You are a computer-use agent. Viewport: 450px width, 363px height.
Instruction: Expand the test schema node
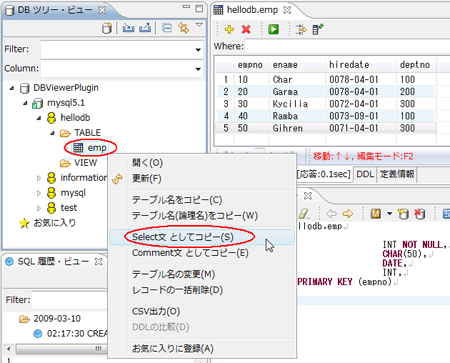point(39,208)
